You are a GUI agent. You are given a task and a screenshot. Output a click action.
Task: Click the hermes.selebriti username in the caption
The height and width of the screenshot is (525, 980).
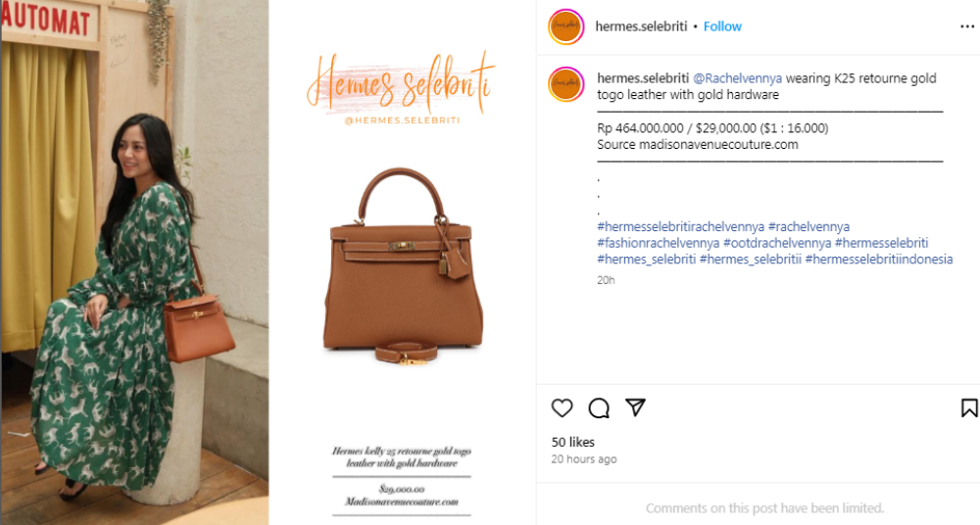coord(643,78)
